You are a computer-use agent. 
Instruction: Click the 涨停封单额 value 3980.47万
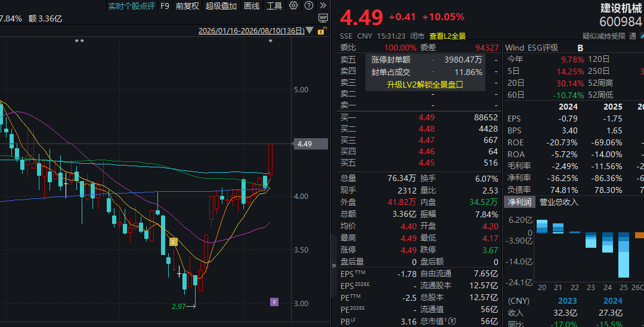pos(463,60)
